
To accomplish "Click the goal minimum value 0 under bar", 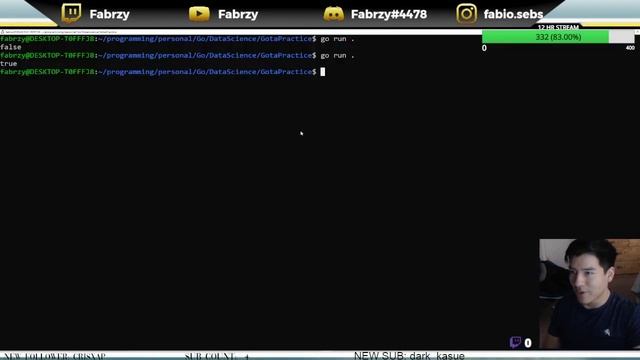I will click(x=484, y=48).
